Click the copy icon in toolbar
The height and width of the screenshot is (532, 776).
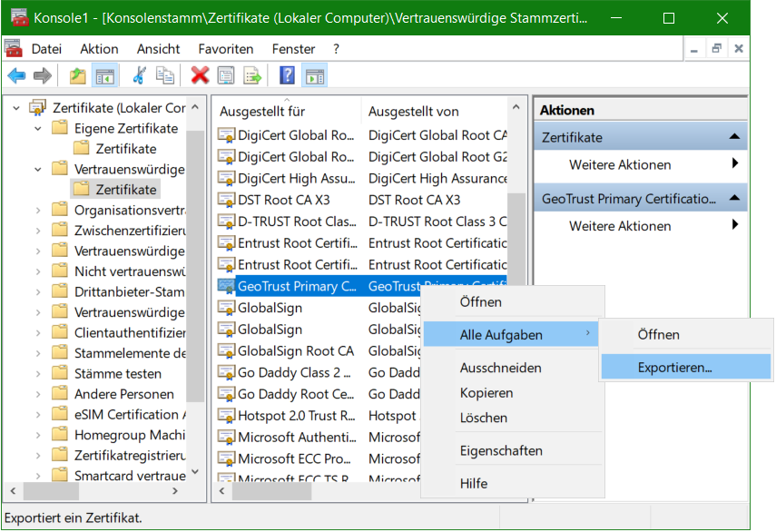[165, 75]
